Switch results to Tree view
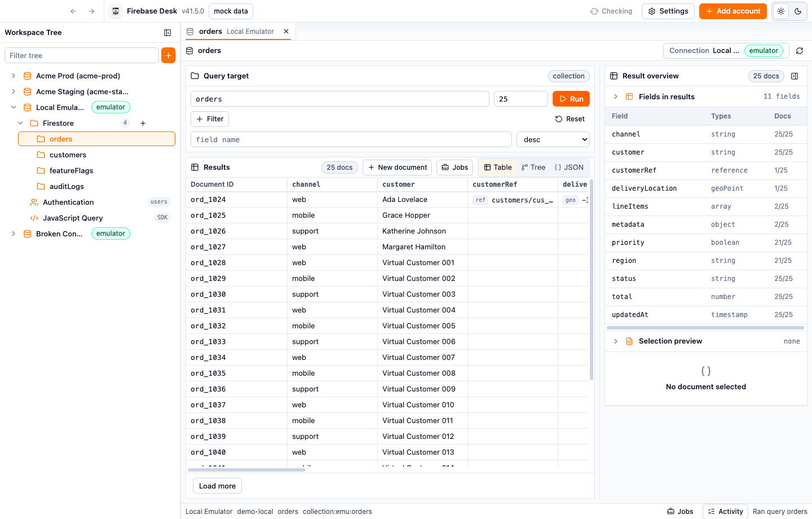The height and width of the screenshot is (519, 812). tap(533, 168)
